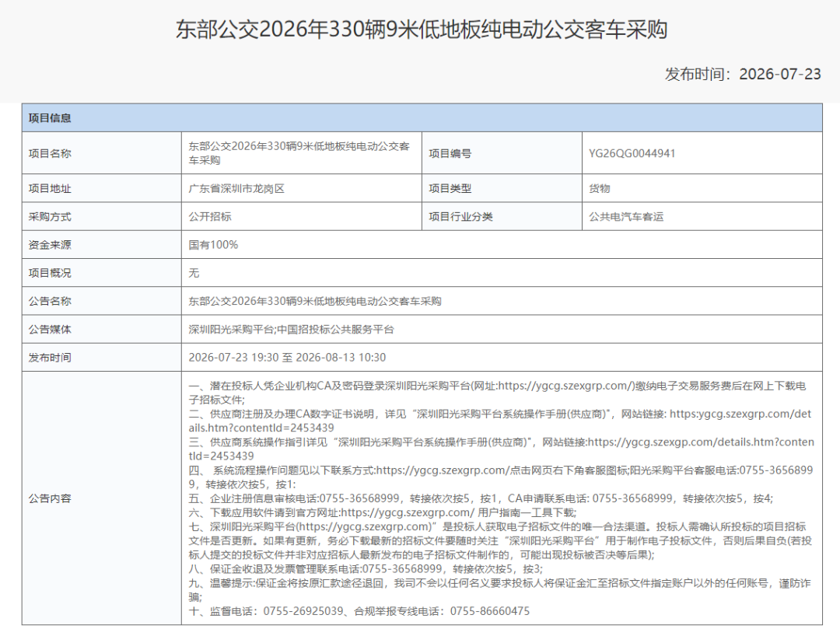Image resolution: width=840 pixels, height=629 pixels.
Task: Open the official website link in item 六
Action: [x=407, y=512]
